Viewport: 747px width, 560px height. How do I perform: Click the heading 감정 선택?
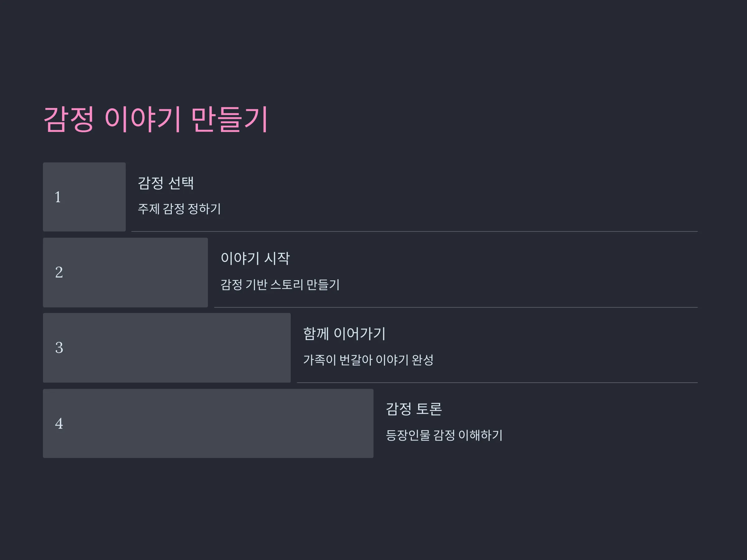[x=166, y=183]
